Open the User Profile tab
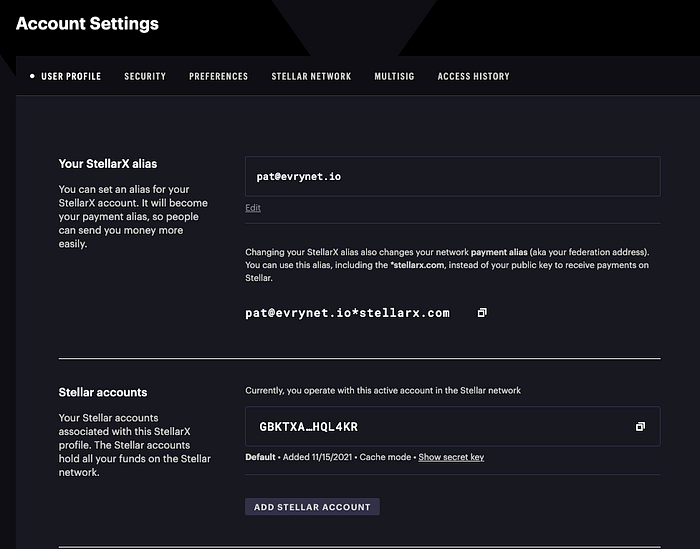700x549 pixels. point(71,76)
